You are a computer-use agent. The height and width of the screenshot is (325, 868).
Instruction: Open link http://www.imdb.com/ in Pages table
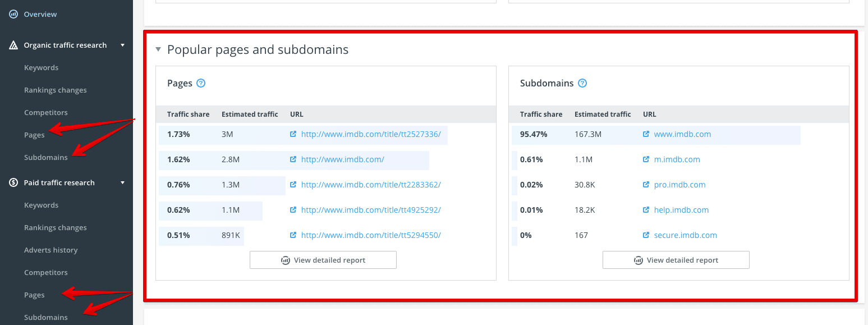(x=342, y=159)
